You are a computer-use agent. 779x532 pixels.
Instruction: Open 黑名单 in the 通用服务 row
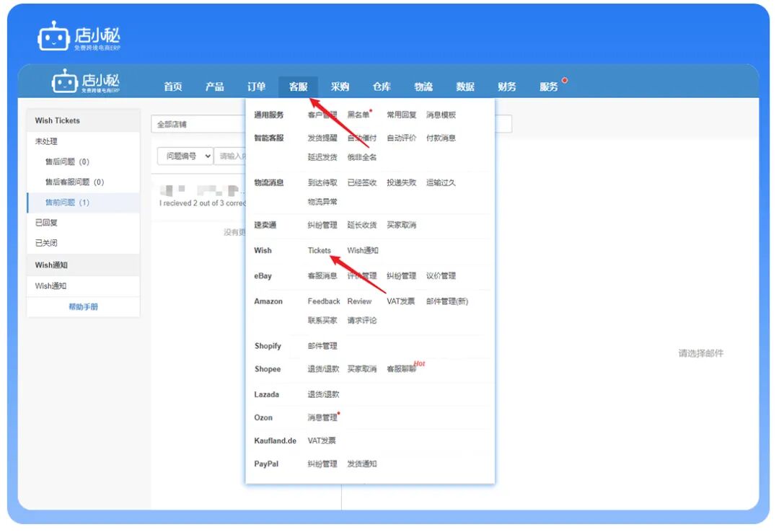coord(358,113)
